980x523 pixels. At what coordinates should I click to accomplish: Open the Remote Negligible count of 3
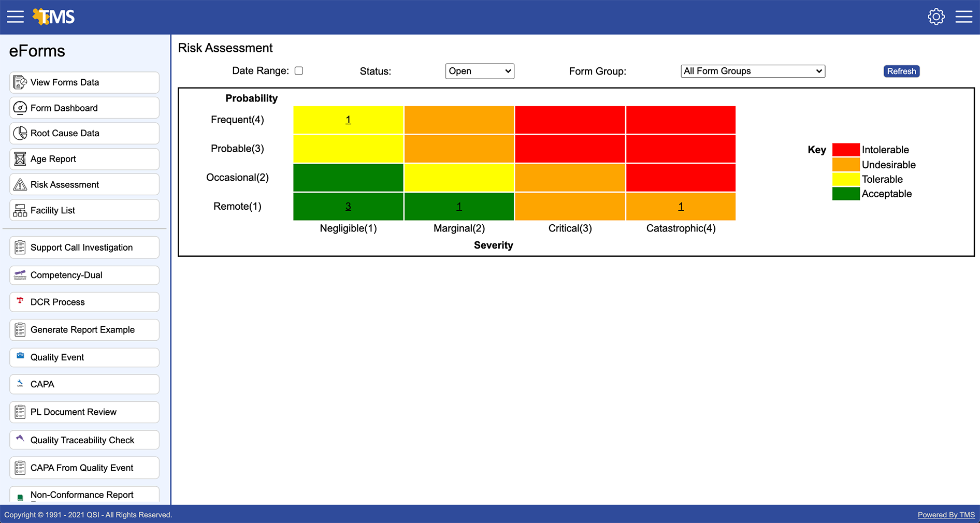[348, 206]
